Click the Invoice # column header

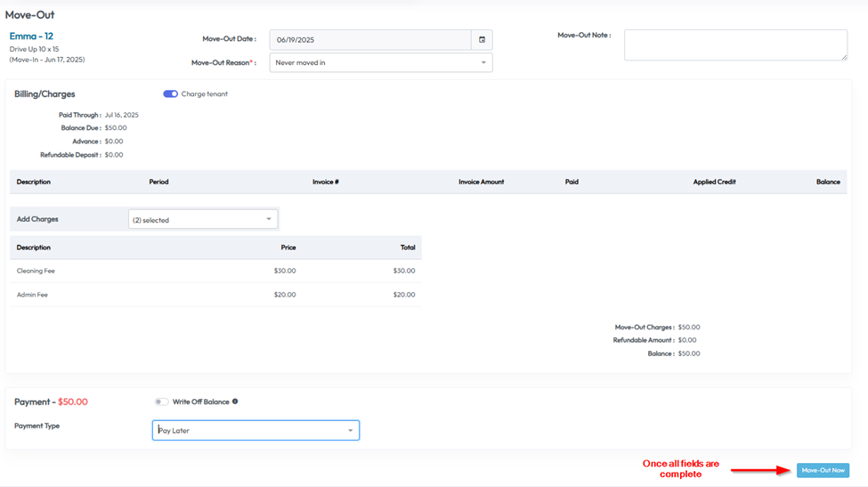[325, 182]
